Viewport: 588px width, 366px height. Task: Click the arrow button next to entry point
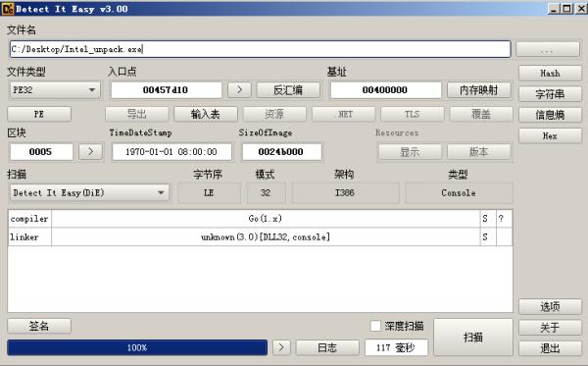pyautogui.click(x=239, y=90)
